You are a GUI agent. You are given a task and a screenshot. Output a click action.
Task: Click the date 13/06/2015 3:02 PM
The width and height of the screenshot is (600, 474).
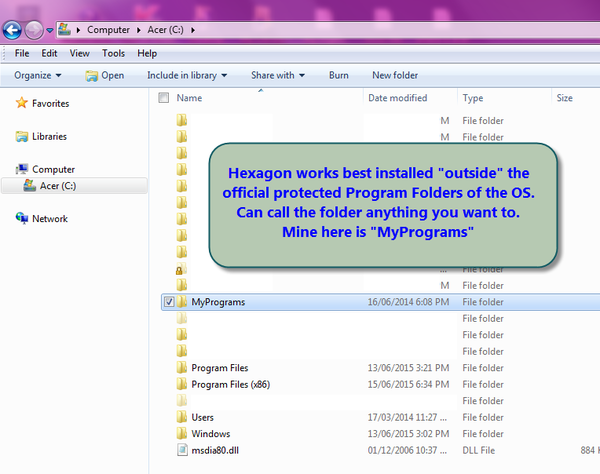click(x=408, y=433)
